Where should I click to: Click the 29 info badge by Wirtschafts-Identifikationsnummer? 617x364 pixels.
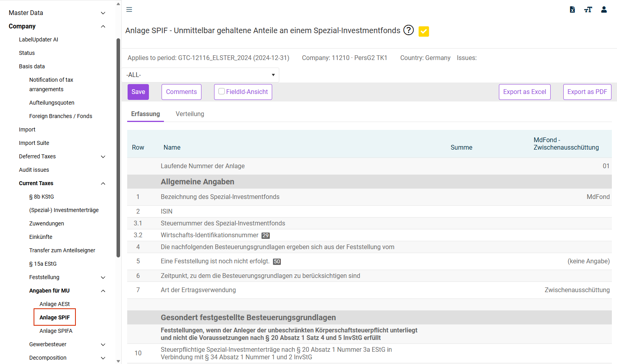(x=265, y=236)
